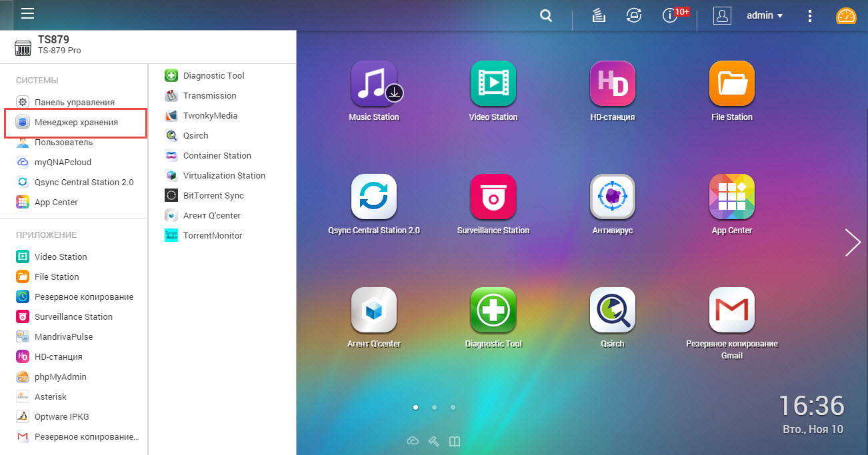This screenshot has width=868, height=455.
Task: Open Панель управления in menu
Action: tap(74, 102)
